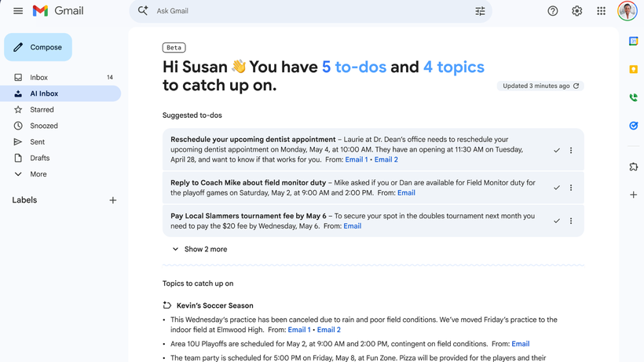Open more options for dentist to-do

571,150
